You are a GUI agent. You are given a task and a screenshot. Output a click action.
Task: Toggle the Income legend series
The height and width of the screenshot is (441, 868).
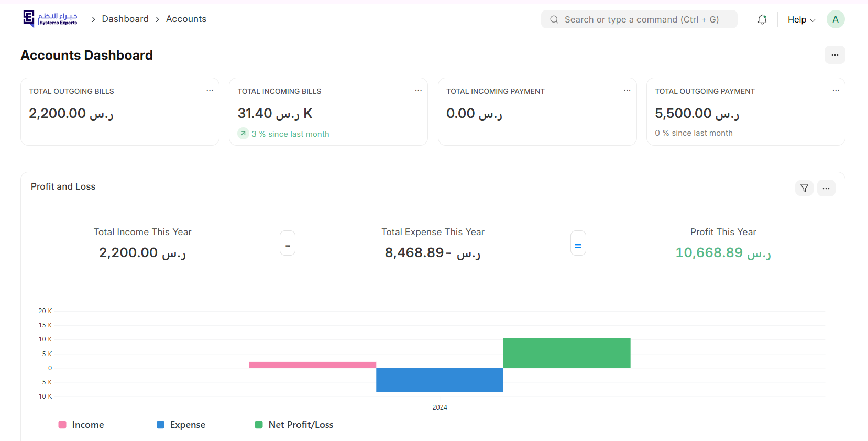[81, 425]
